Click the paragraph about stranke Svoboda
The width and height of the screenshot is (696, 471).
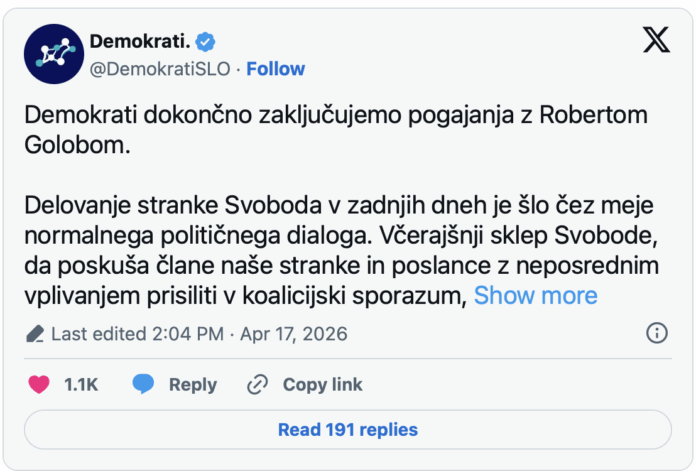tap(336, 250)
